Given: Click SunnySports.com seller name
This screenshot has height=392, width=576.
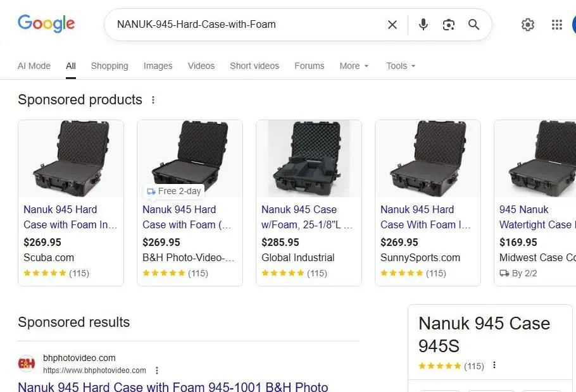Looking at the screenshot, I should click(420, 258).
